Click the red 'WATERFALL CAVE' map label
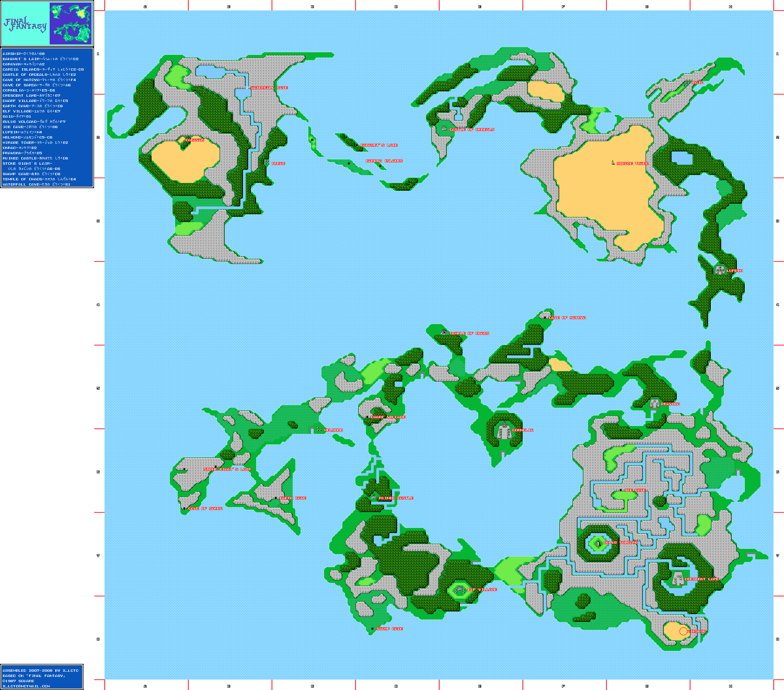784x690 pixels. click(269, 88)
